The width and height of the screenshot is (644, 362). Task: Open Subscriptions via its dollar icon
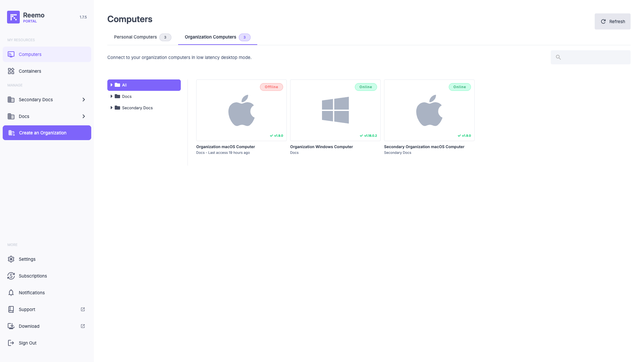pos(11,276)
